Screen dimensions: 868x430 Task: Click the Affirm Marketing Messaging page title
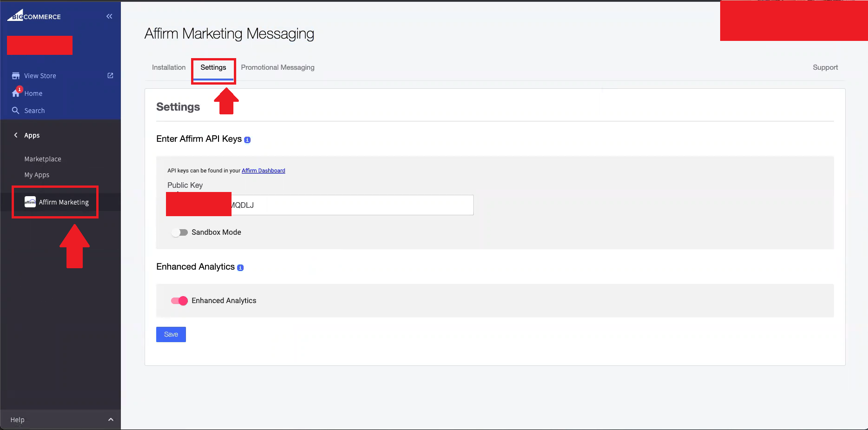click(x=229, y=34)
